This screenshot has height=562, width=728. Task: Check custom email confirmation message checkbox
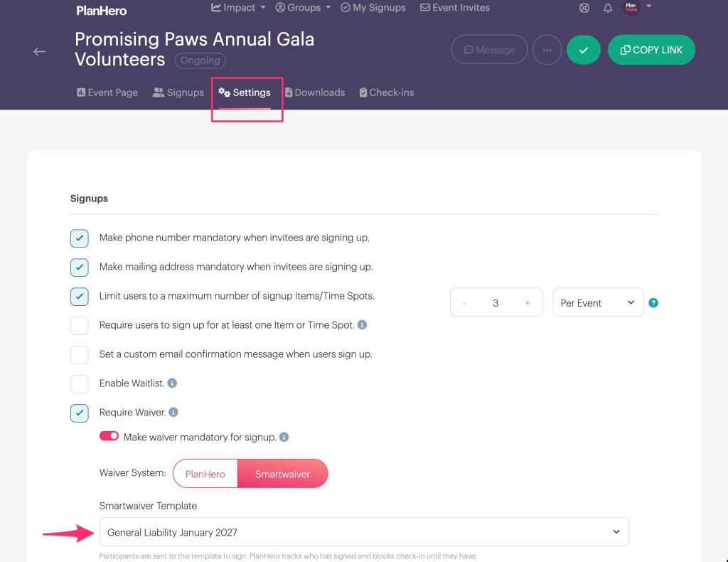click(80, 355)
